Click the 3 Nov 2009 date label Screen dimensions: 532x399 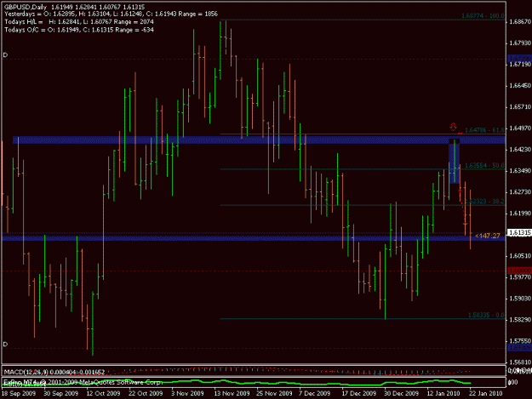tap(187, 394)
